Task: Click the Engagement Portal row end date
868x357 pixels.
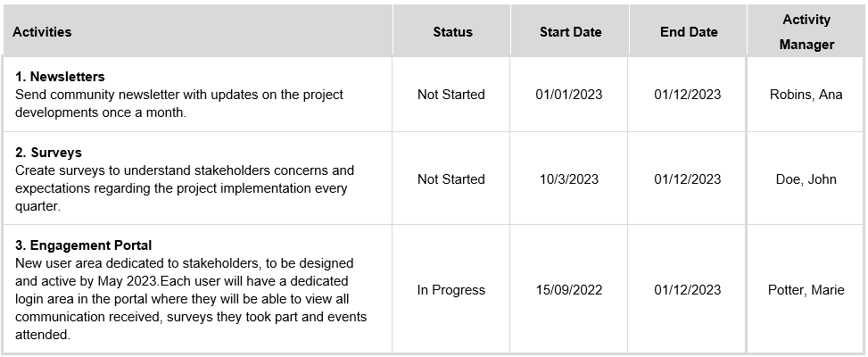Action: click(687, 290)
